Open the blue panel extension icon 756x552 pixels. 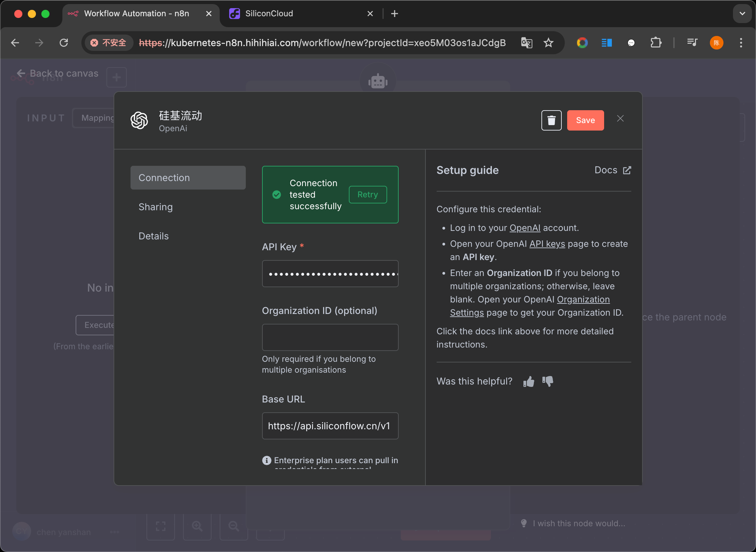pos(606,43)
